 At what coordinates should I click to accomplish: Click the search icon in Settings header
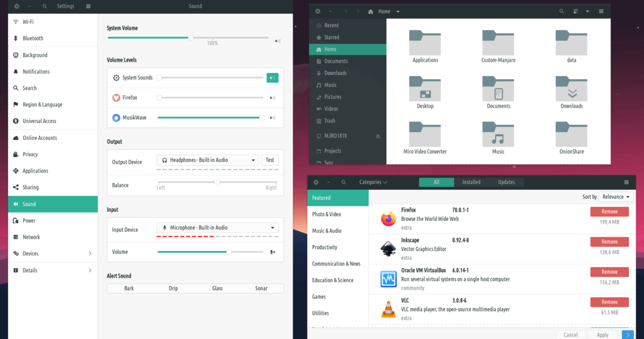[x=45, y=6]
